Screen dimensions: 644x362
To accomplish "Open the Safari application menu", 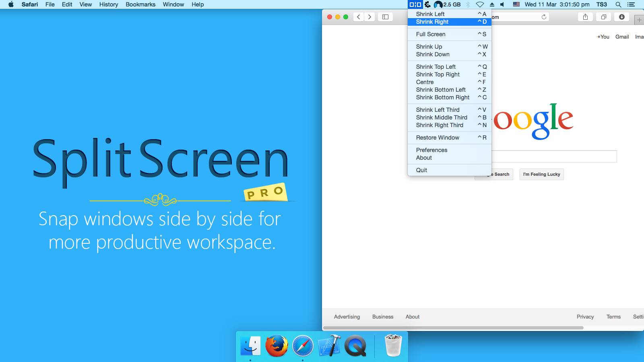I will click(30, 4).
